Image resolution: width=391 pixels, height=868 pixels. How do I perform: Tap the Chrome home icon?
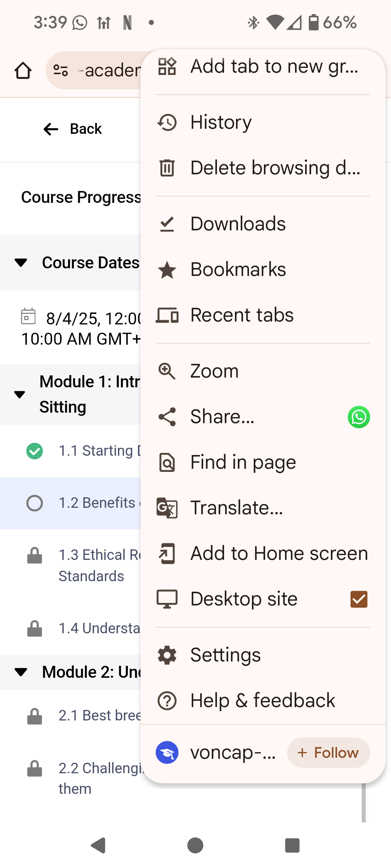point(23,70)
